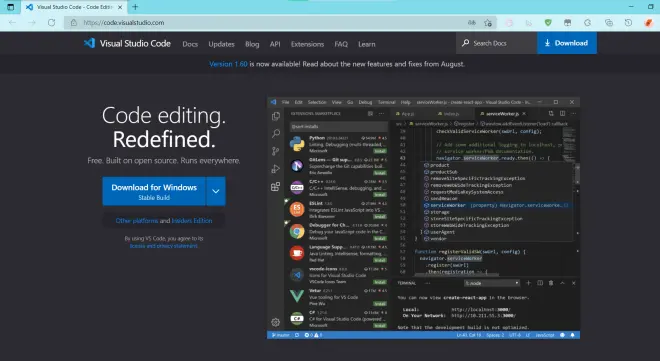Screen dimensions: 660x361
Task: Click the Visual Studio Code logo
Action: pyautogui.click(x=127, y=43)
